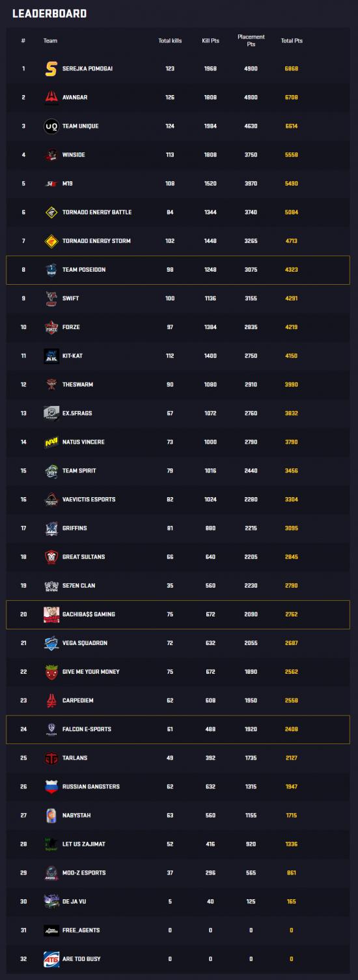The width and height of the screenshot is (358, 980).
Task: Click the Are Too Busy ATB logo
Action: pyautogui.click(x=51, y=959)
